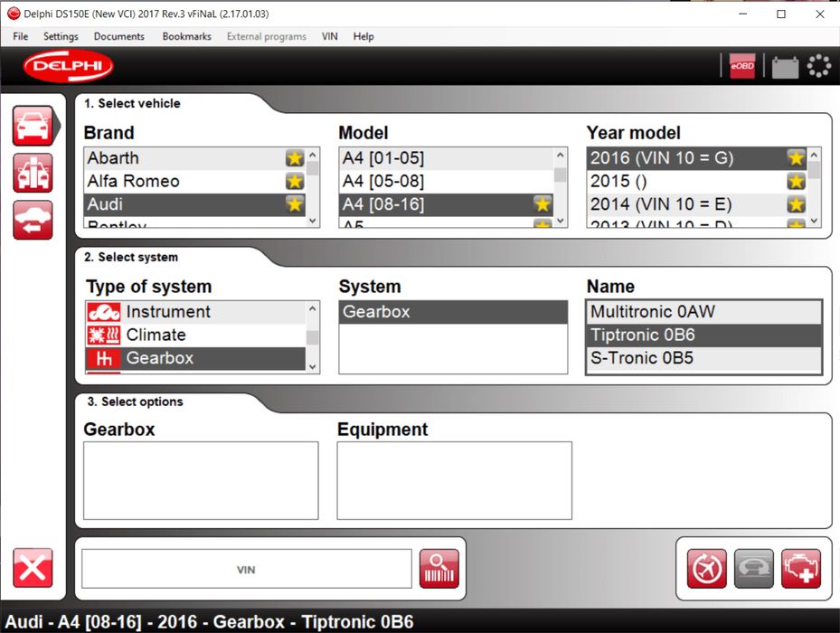
Task: Open the multi-vehicle system scan sidebar icon
Action: [x=33, y=173]
